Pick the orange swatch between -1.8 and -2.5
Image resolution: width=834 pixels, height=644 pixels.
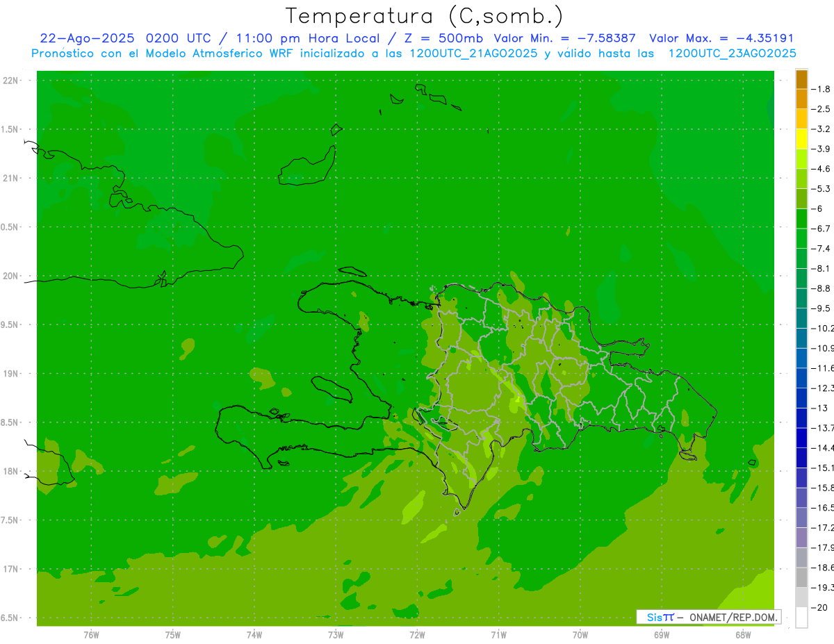pos(801,99)
